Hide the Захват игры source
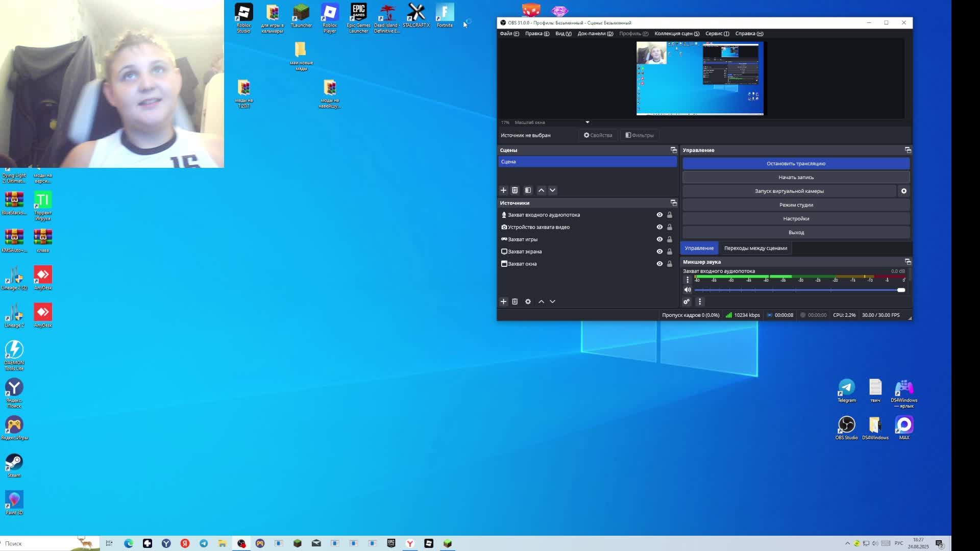 pyautogui.click(x=659, y=239)
